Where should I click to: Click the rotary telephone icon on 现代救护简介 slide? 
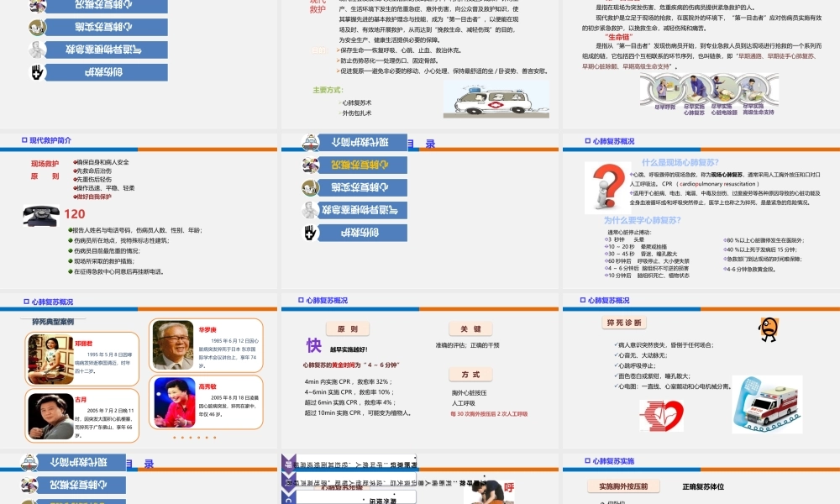40,214
